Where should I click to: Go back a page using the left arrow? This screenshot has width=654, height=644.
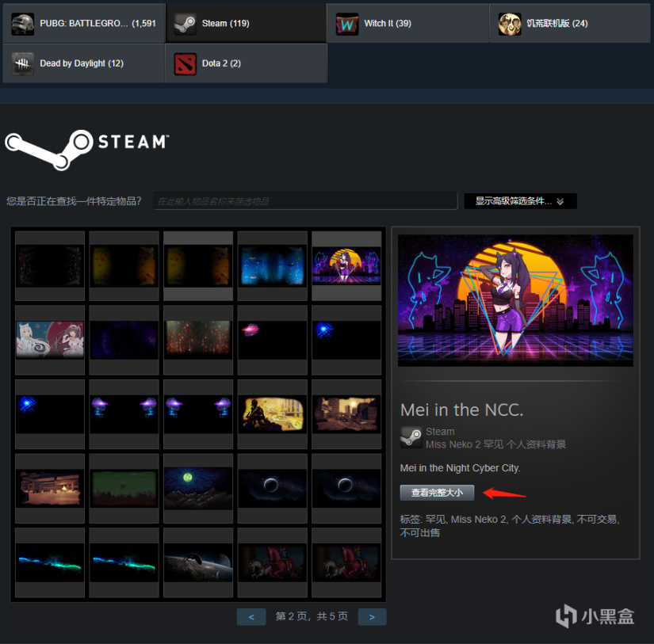(251, 616)
